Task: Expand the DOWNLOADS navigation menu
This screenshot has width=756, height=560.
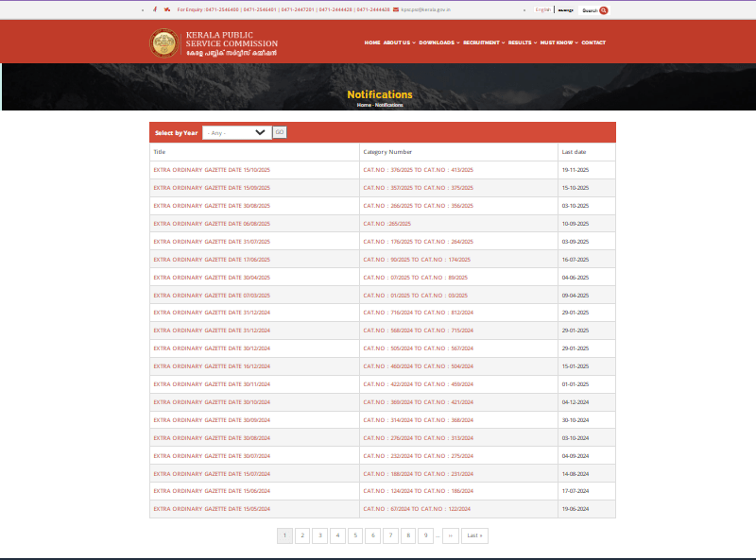Action: coord(437,42)
